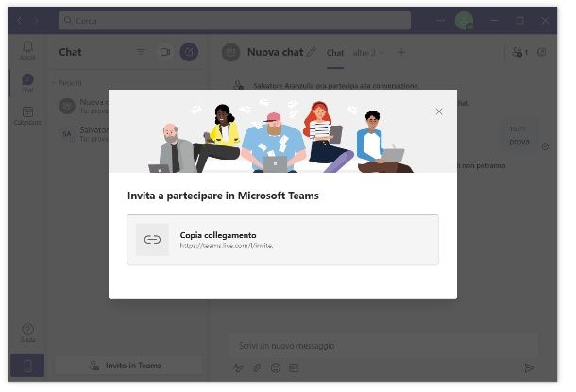This screenshot has width=576, height=392.
Task: Open Activity bell in the sidebar
Action: 27,50
